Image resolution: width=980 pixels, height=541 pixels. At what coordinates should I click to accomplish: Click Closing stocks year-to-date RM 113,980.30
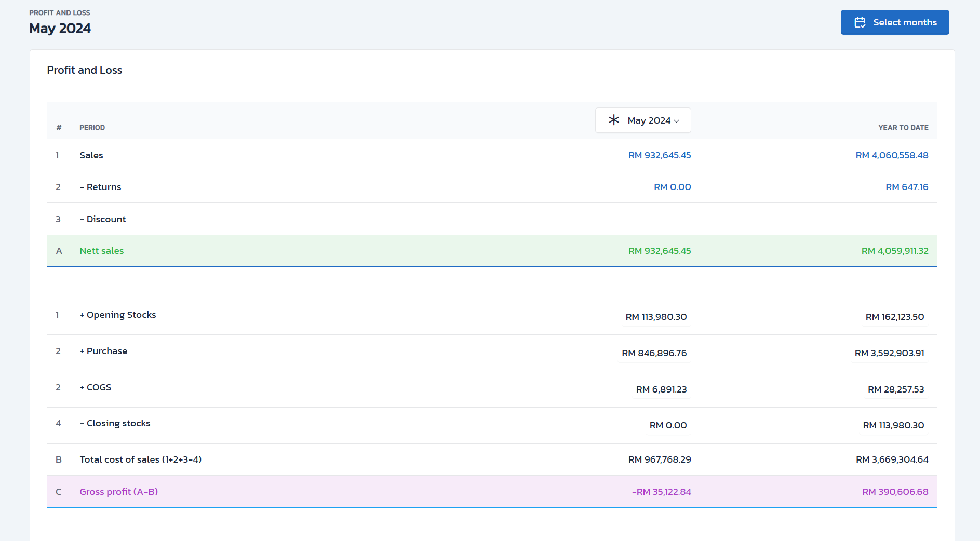(x=893, y=425)
